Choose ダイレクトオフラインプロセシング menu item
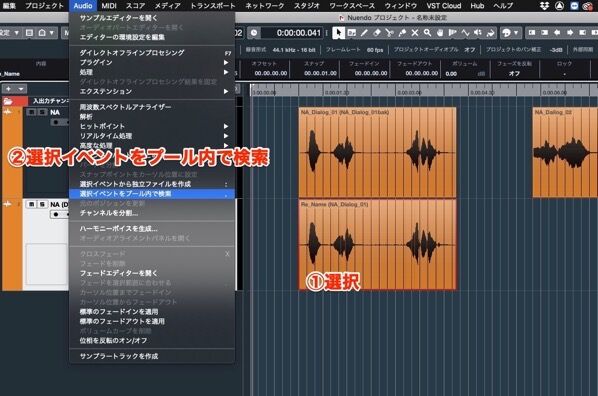 pos(152,53)
